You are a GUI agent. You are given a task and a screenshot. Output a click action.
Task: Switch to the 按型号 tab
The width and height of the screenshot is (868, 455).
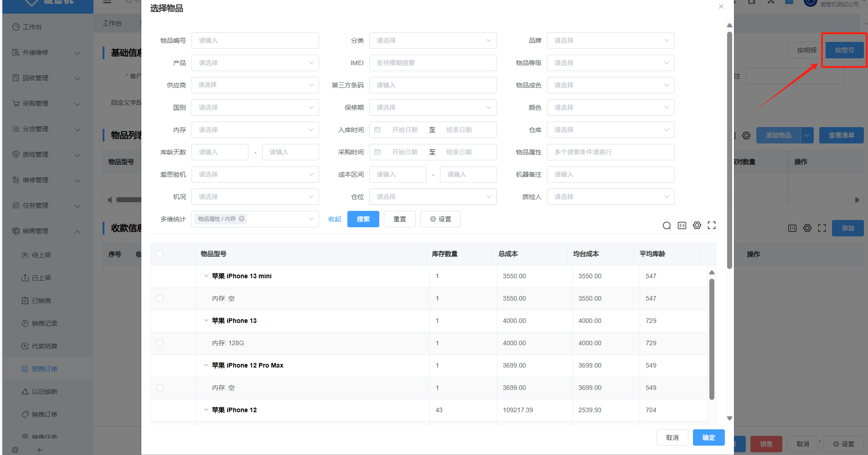click(x=844, y=50)
